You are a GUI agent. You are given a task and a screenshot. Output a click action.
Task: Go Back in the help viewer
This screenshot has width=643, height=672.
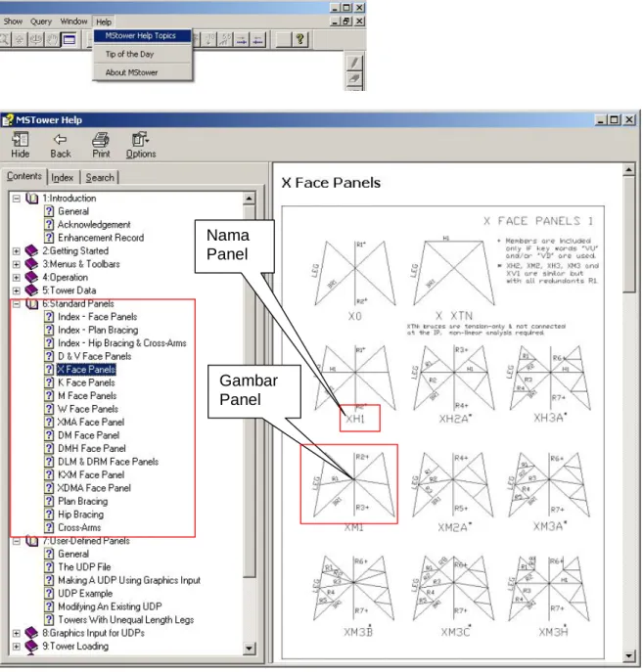(x=61, y=146)
